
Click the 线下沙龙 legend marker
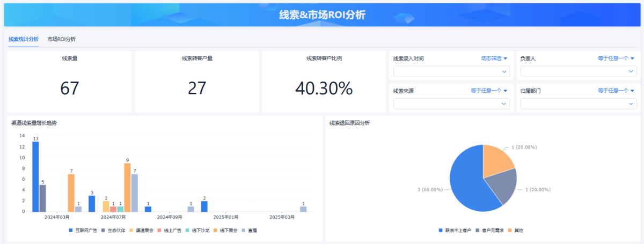coord(188,230)
